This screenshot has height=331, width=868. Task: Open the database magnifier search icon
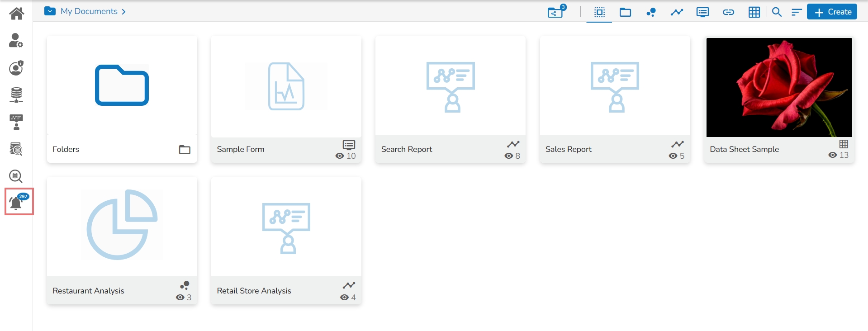pos(16,176)
